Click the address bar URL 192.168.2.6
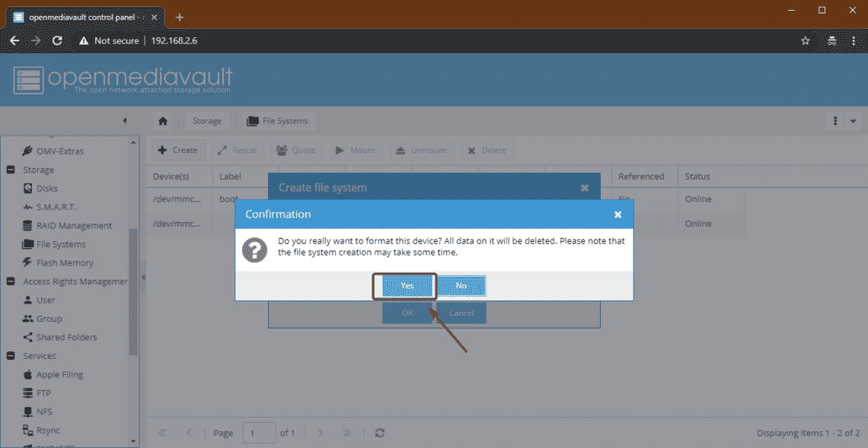This screenshot has height=448, width=868. point(174,40)
